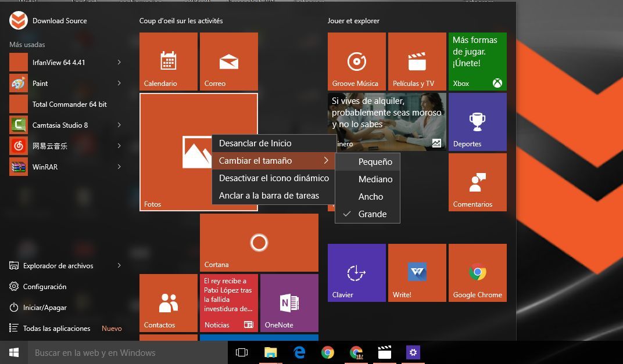Open the green Xbox tile

(x=478, y=62)
